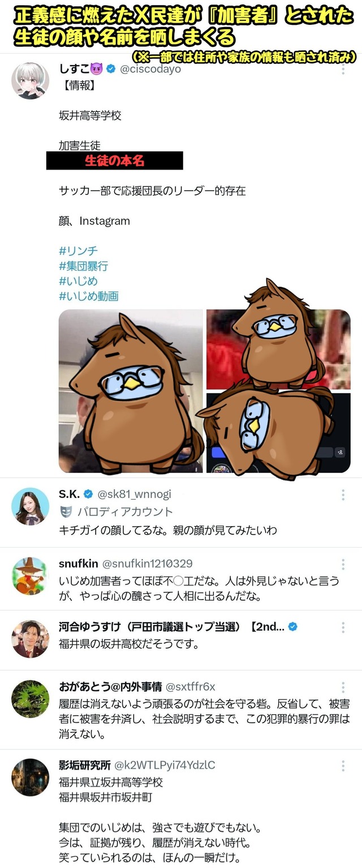Open しすこ's profile avatar

tap(30, 81)
